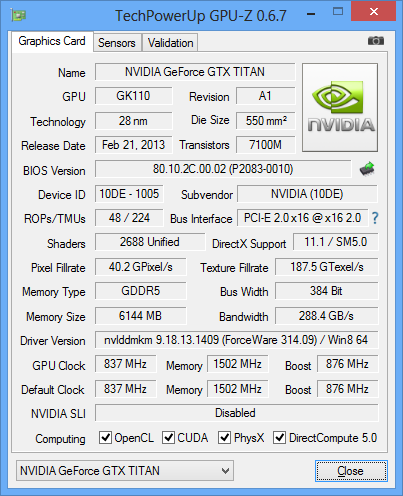Click the "Driver Version" label
This screenshot has width=403, height=496.
[53, 341]
